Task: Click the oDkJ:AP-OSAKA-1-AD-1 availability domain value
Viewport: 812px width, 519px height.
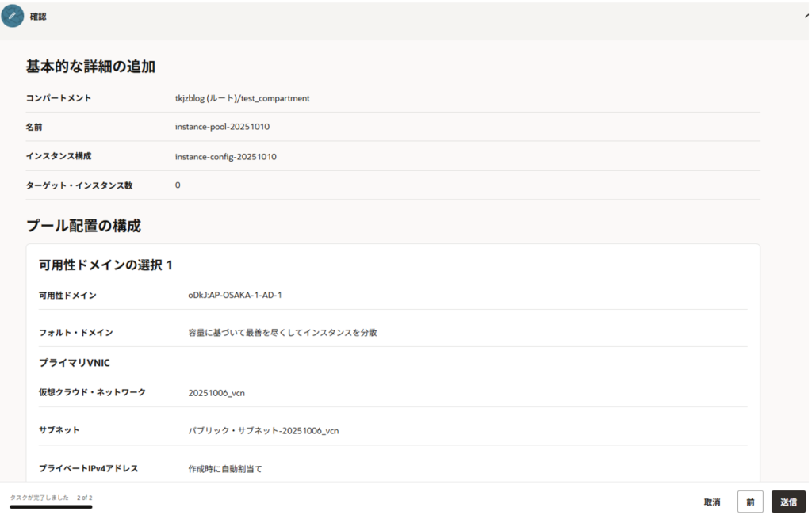Action: click(235, 296)
